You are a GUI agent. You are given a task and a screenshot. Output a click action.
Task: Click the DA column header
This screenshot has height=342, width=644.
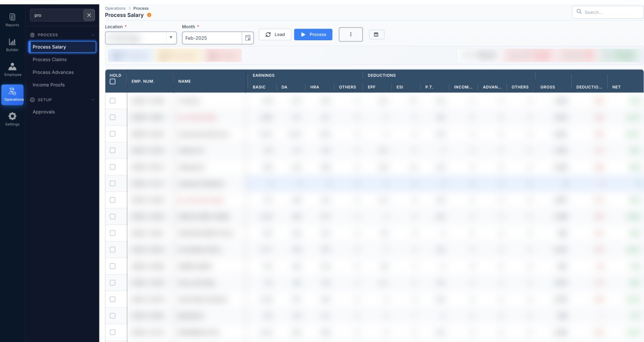285,87
